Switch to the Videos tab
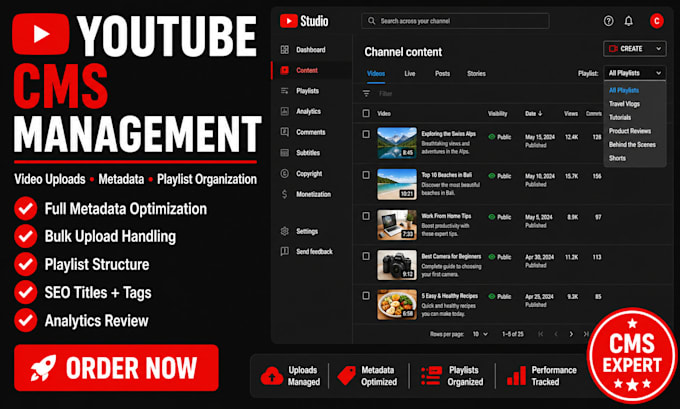 pyautogui.click(x=376, y=74)
